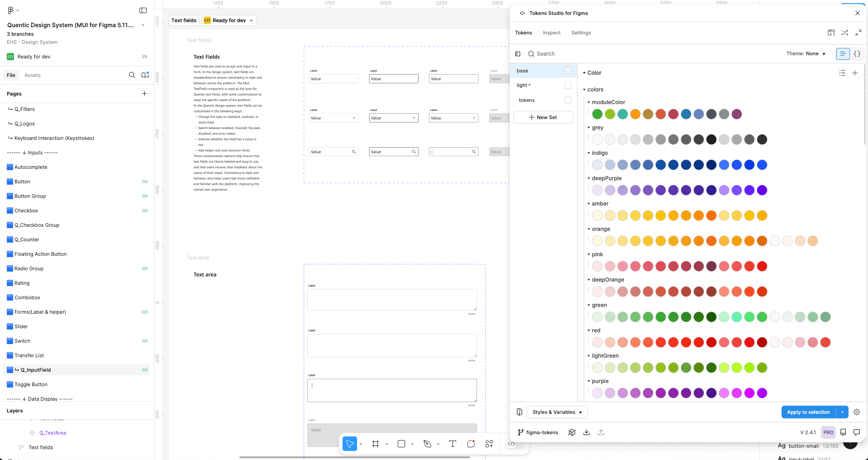Viewport: 868px width, 460px height.
Task: Collapse the moduleColor token group
Action: pos(589,102)
